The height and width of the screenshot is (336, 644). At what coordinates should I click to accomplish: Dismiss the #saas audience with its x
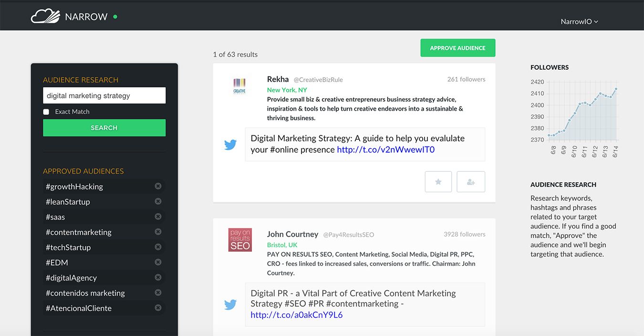point(158,216)
